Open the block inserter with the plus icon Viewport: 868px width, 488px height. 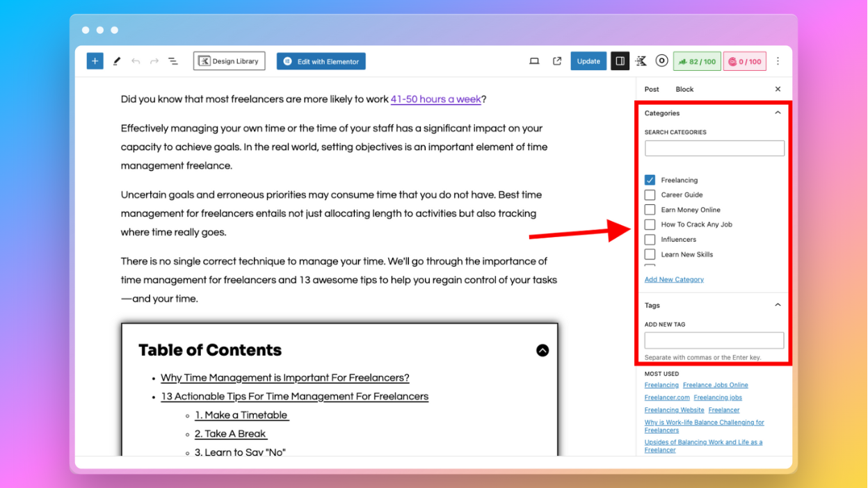95,60
